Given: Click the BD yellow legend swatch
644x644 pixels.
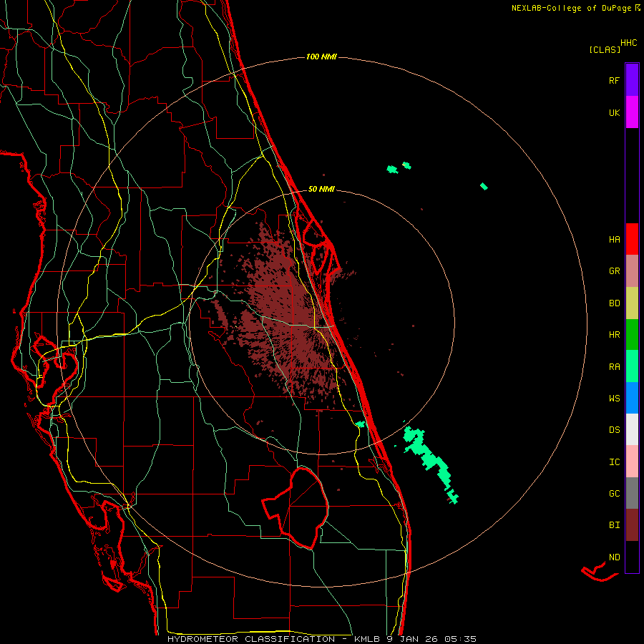Looking at the screenshot, I should click(x=632, y=303).
